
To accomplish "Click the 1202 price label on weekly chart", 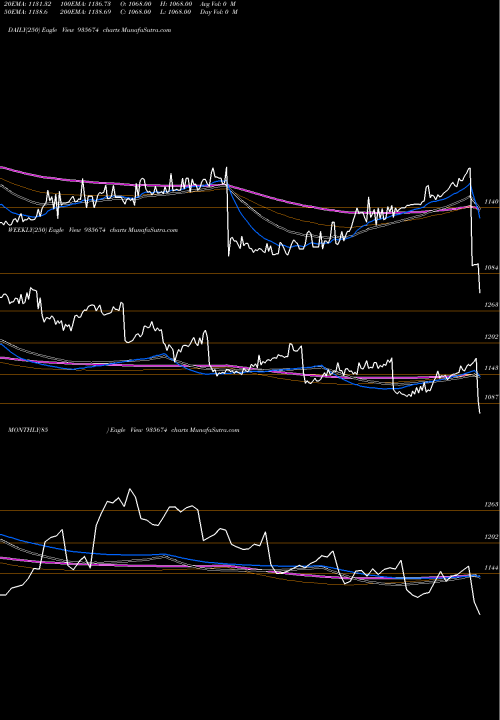I will point(492,337).
